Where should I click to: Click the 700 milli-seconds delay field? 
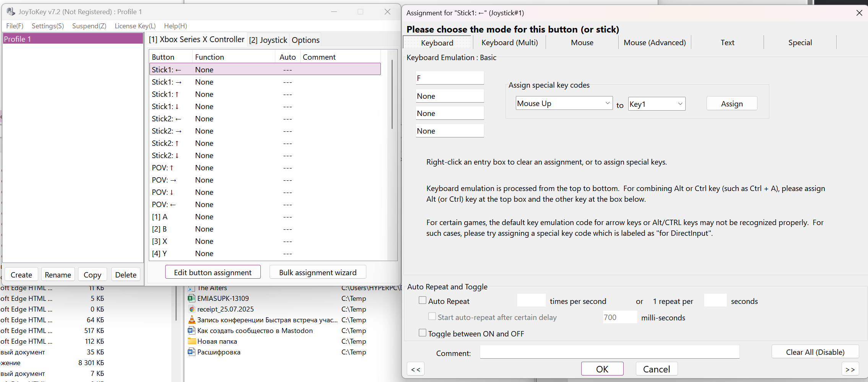coord(620,317)
